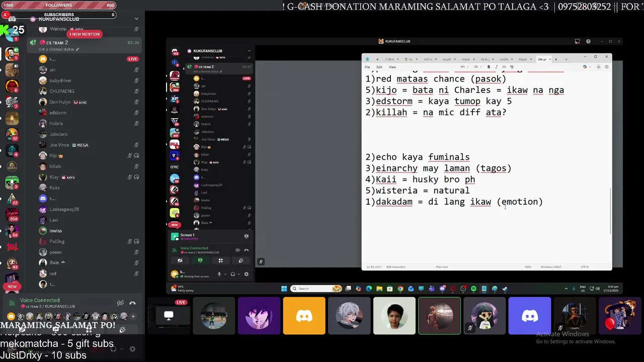Expand KUKUFANSCLUB server dropdown in left overlay
The width and height of the screenshot is (644, 362).
[136, 19]
